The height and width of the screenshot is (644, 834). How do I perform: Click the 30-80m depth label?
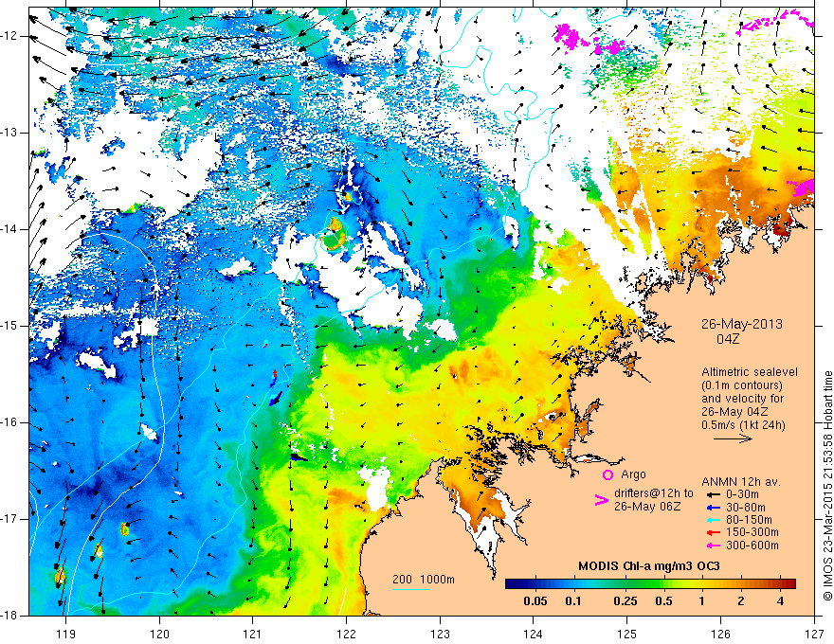746,508
